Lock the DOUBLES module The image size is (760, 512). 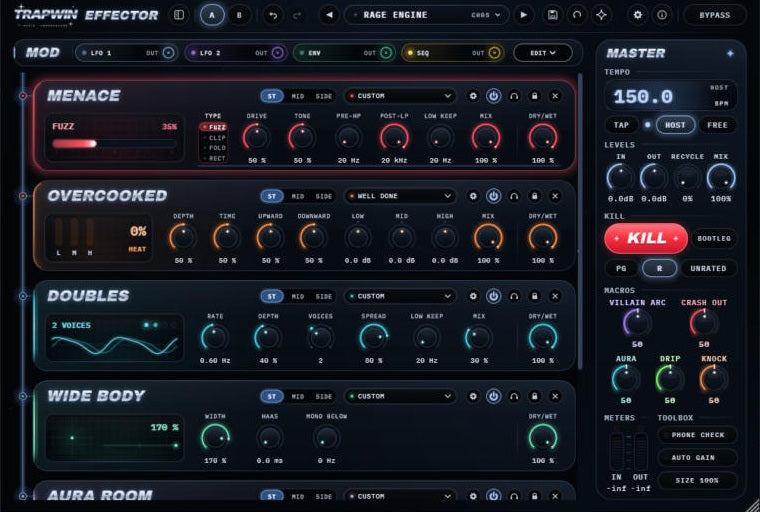coord(535,296)
